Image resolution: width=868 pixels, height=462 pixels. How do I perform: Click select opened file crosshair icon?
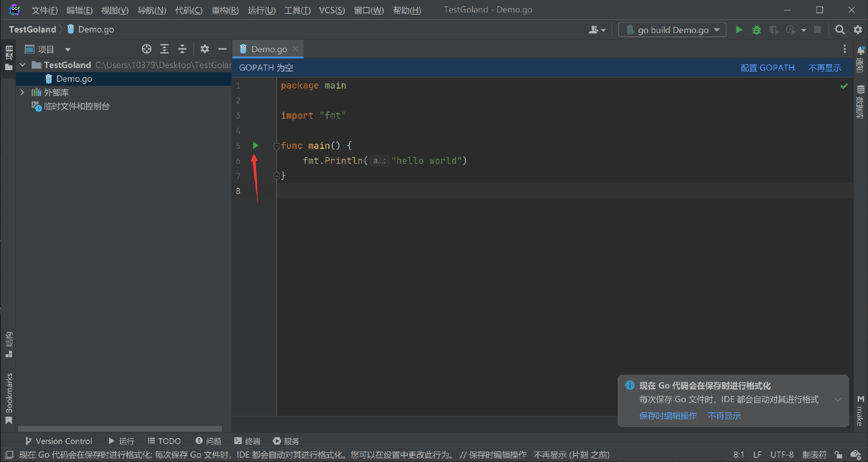[x=147, y=49]
